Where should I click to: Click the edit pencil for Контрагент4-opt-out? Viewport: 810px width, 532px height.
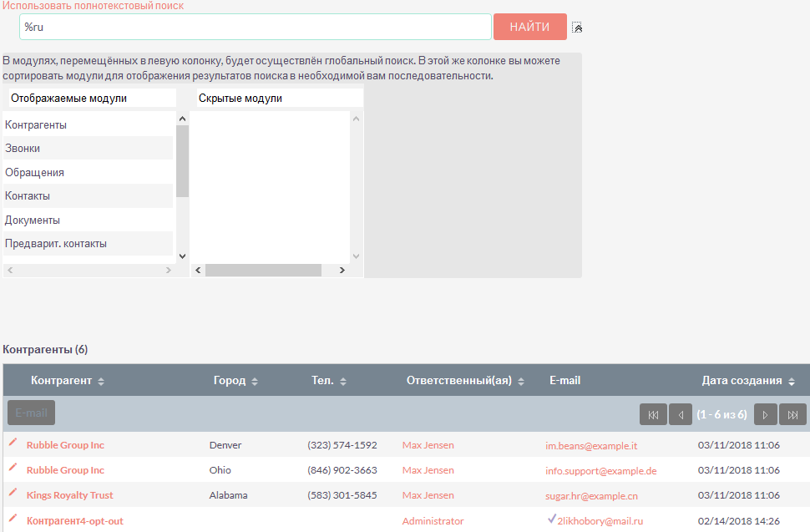13,519
